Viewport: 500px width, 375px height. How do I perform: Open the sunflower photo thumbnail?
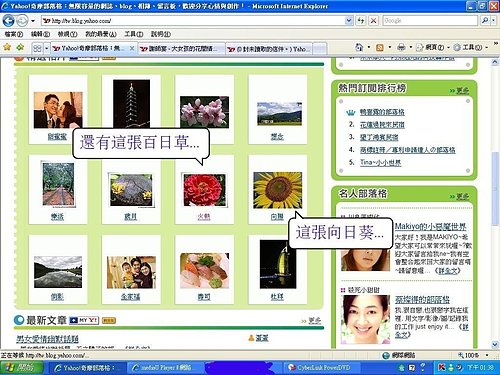pos(278,190)
